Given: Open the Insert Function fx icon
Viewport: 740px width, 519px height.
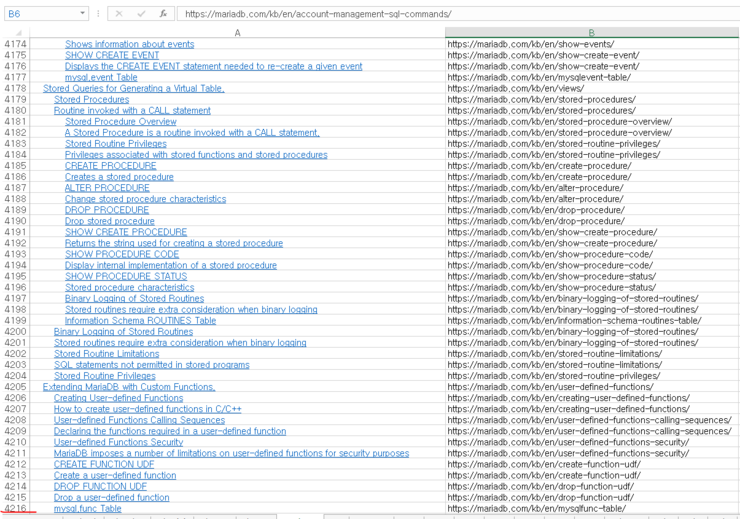Looking at the screenshot, I should 163,14.
